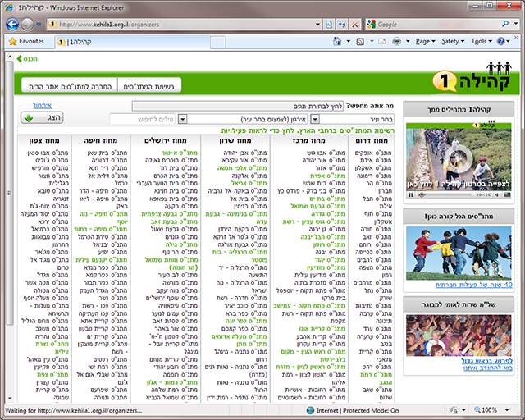Screen dimensions: 525x420
Task: Open מתנ"ס א-טור in Jerusalem list
Action: coord(179,153)
